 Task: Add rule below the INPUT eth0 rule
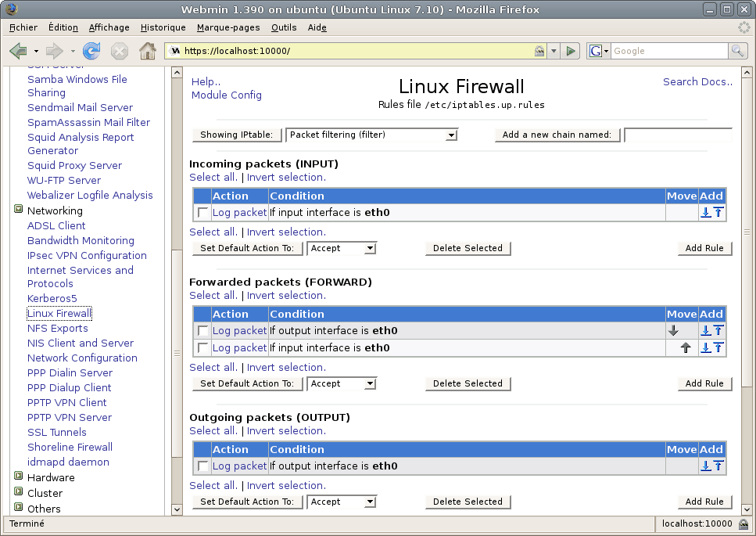click(x=706, y=212)
